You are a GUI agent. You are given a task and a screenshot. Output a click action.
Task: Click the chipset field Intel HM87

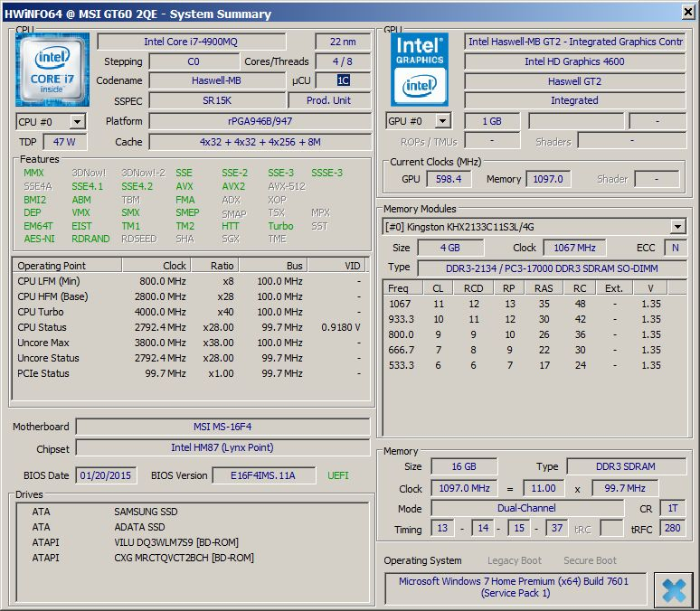[x=222, y=447]
